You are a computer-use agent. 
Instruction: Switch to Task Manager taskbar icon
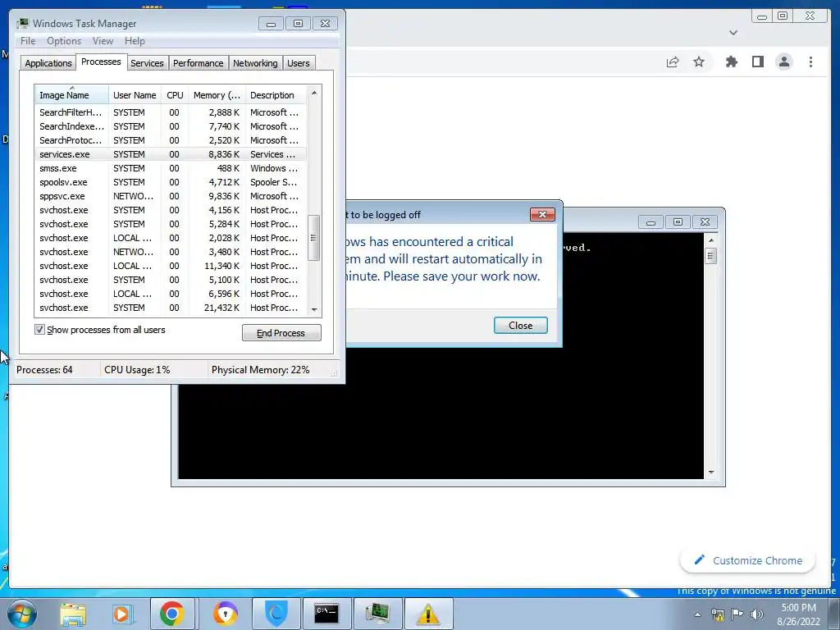click(377, 614)
